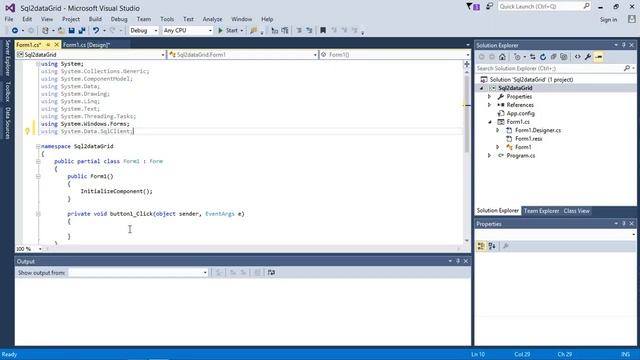The height and width of the screenshot is (360, 640).
Task: Click the Alphabetical sort icon in Properties
Action: 492,246
